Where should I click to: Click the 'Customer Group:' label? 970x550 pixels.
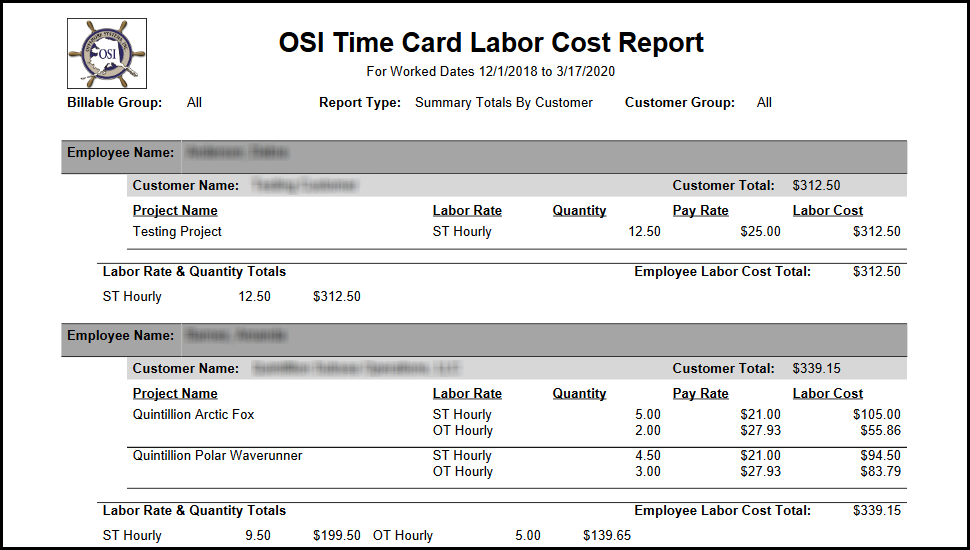click(x=680, y=103)
